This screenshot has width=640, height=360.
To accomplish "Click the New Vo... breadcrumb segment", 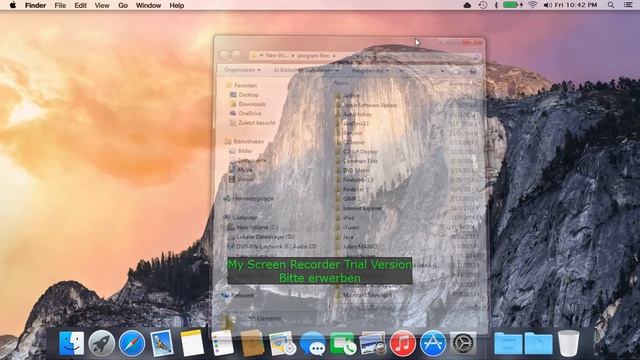I will [277, 56].
